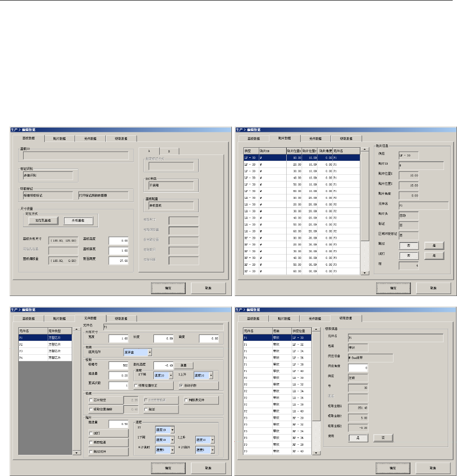Click scrollbar track of the 元件名 list
457x476 pixels.
(x=77, y=391)
